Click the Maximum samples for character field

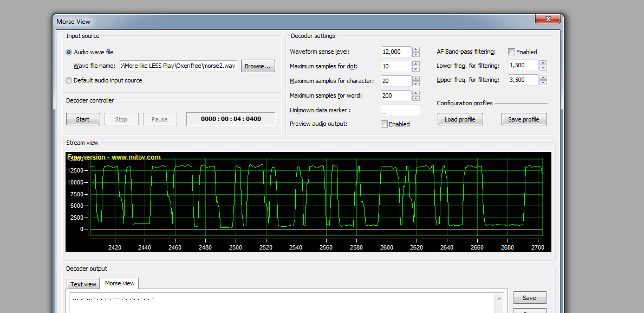[396, 81]
